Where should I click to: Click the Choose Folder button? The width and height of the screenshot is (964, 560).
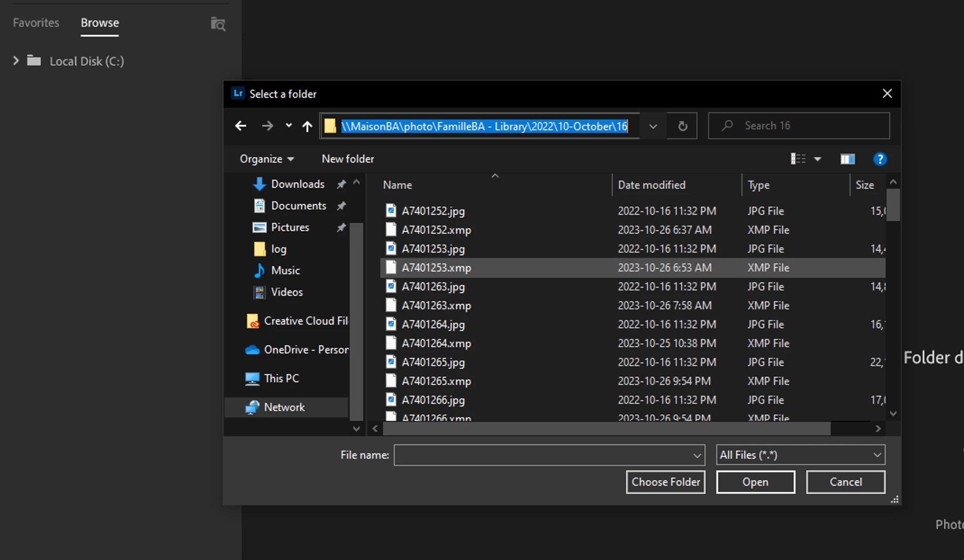665,482
